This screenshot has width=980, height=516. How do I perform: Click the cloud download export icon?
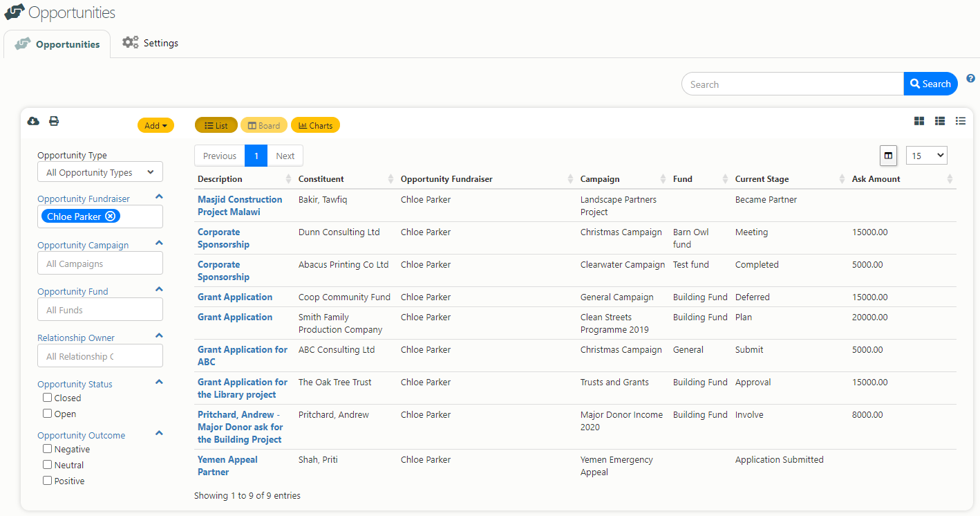(33, 121)
